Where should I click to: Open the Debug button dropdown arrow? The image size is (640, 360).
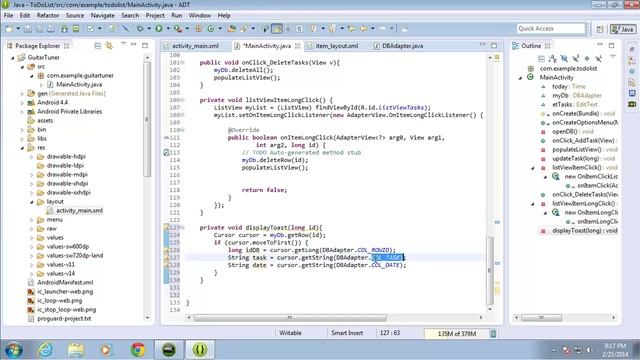(149, 29)
